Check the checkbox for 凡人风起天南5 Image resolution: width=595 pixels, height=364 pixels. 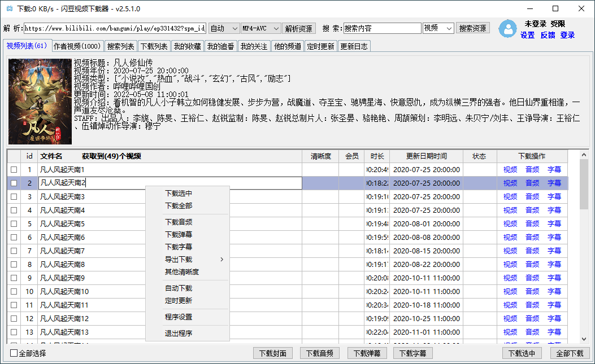click(15, 223)
